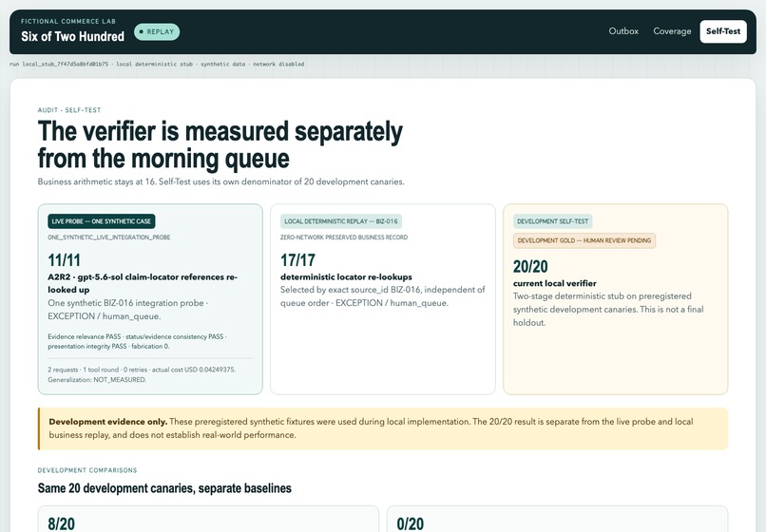Click the deterministic locator re-lookups title
766x532 pixels.
[346, 277]
